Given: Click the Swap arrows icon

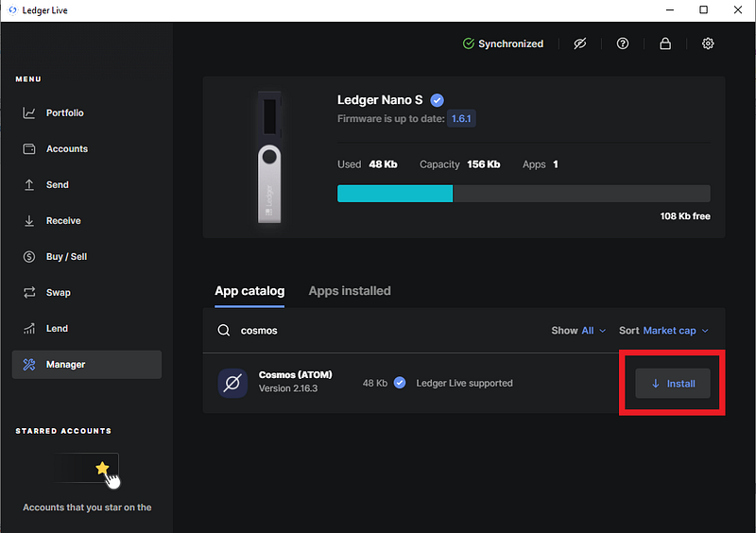Looking at the screenshot, I should (x=29, y=292).
